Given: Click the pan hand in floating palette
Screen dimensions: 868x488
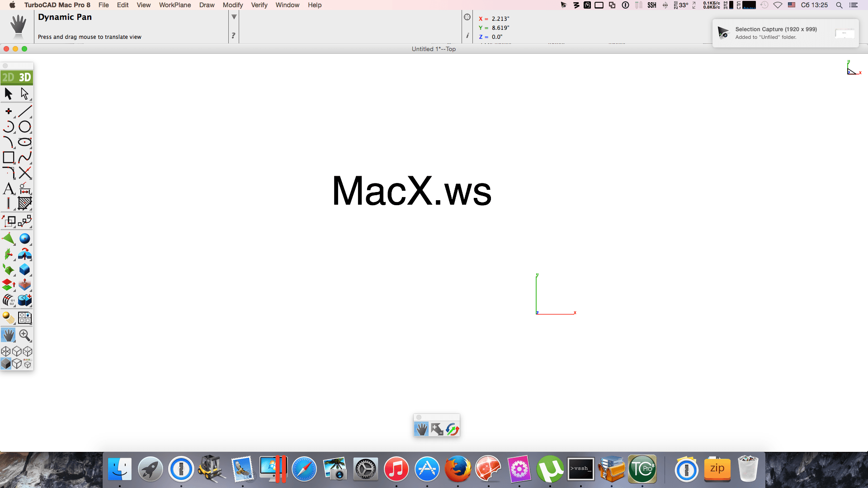Looking at the screenshot, I should tap(421, 429).
